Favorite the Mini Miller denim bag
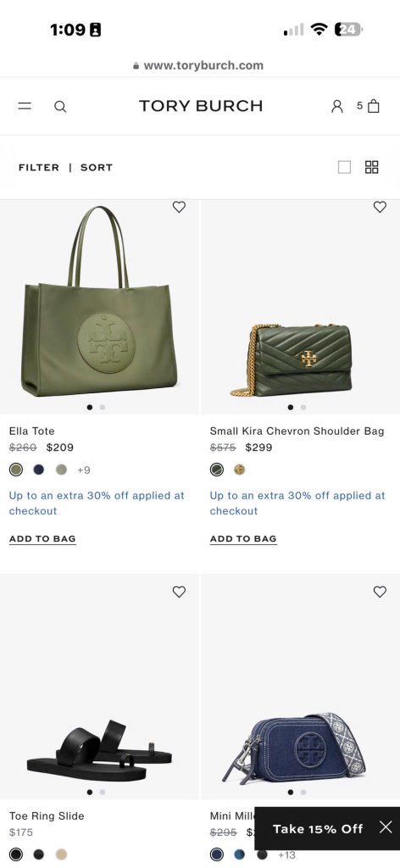The image size is (400, 868). point(380,592)
